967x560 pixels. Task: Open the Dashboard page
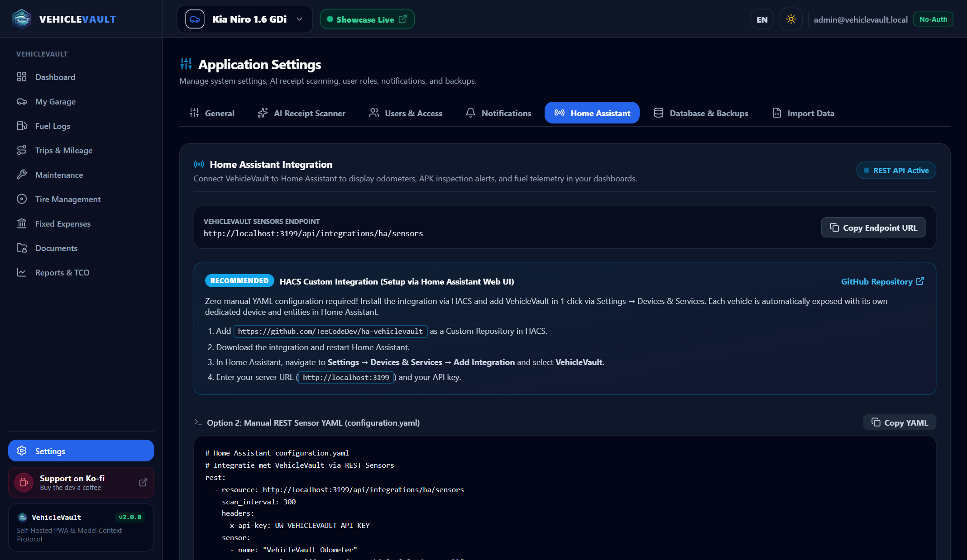coord(81,77)
